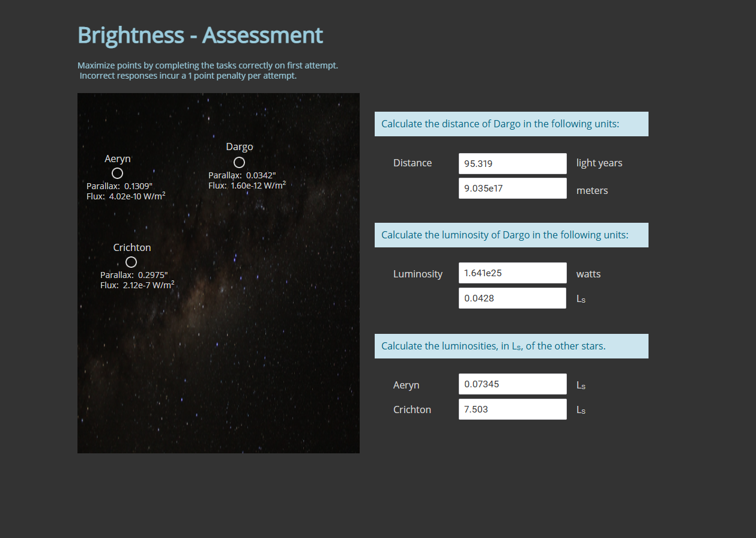Click the Aeryn parallax value text
Viewport: 756px width, 538px height.
[x=121, y=186]
